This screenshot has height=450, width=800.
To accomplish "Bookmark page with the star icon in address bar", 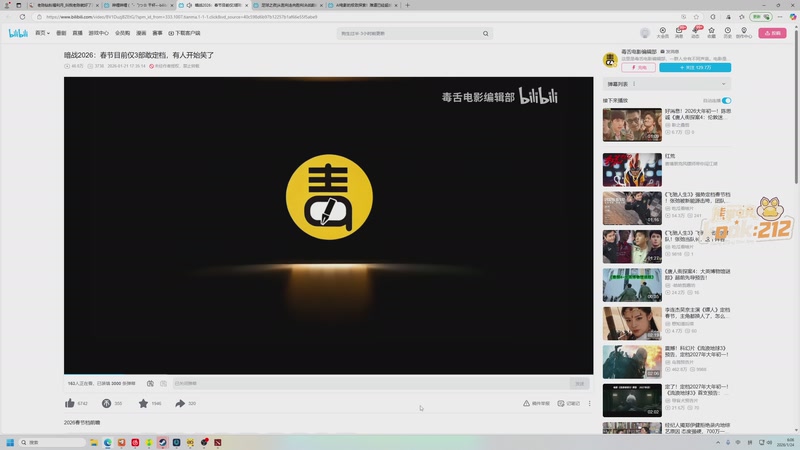I will tap(696, 17).
